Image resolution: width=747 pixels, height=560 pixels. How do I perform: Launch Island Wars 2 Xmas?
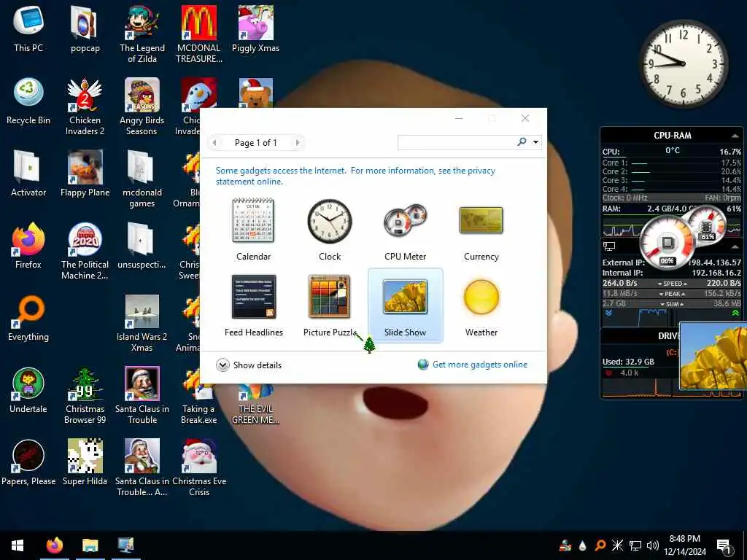pos(142,323)
